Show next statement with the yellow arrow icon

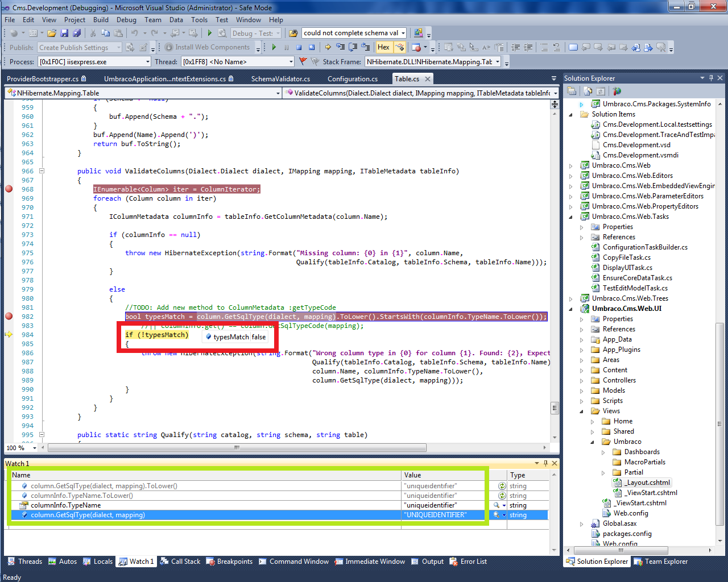(x=328, y=47)
